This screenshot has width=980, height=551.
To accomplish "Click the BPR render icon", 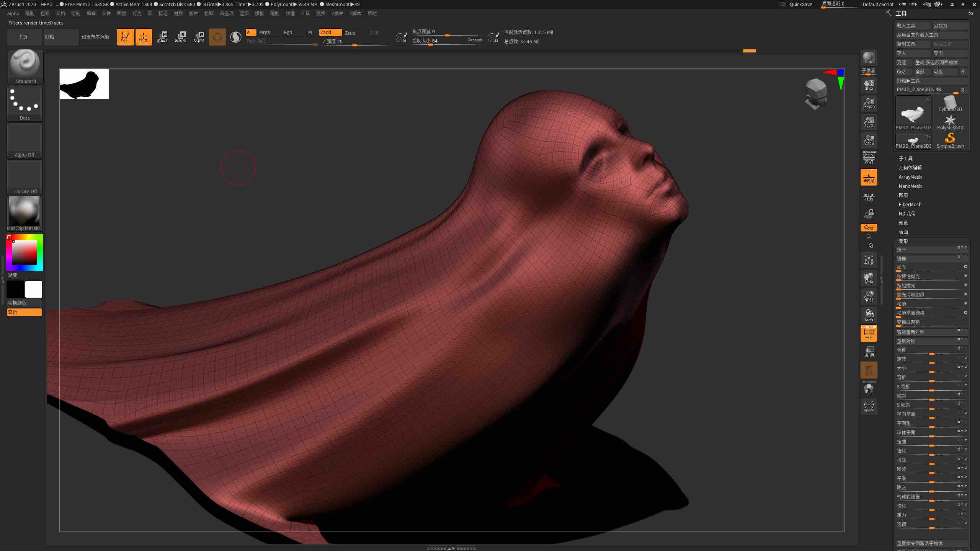I will pos(868,58).
